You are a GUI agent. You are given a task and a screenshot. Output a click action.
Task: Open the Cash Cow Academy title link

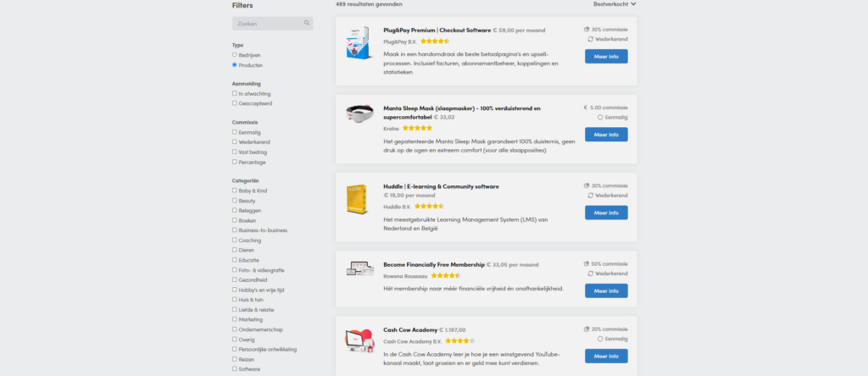point(410,330)
